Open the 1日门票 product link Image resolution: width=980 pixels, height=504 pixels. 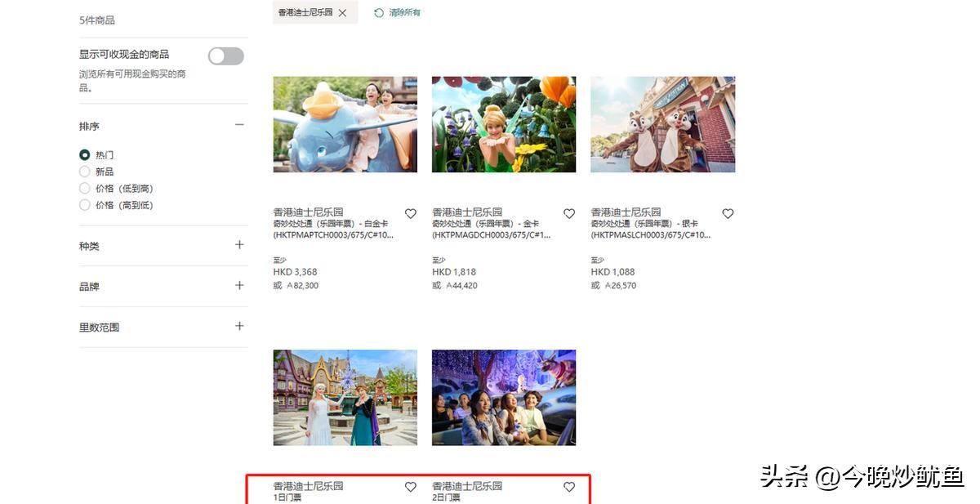pyautogui.click(x=287, y=497)
